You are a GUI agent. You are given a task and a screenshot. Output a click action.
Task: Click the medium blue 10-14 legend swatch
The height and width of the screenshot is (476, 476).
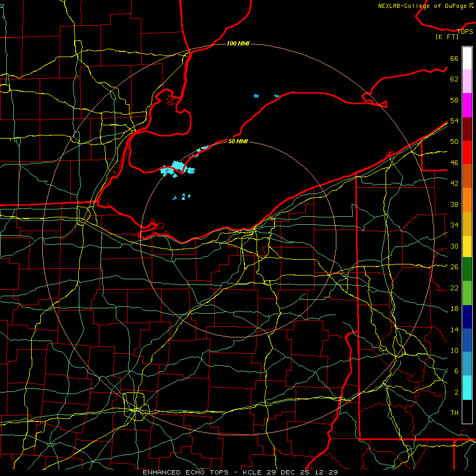coord(467,340)
